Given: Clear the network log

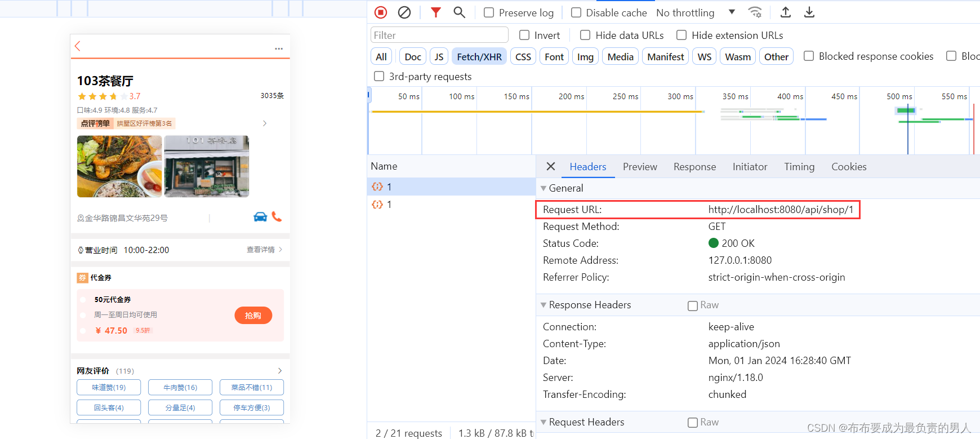Looking at the screenshot, I should pos(404,12).
